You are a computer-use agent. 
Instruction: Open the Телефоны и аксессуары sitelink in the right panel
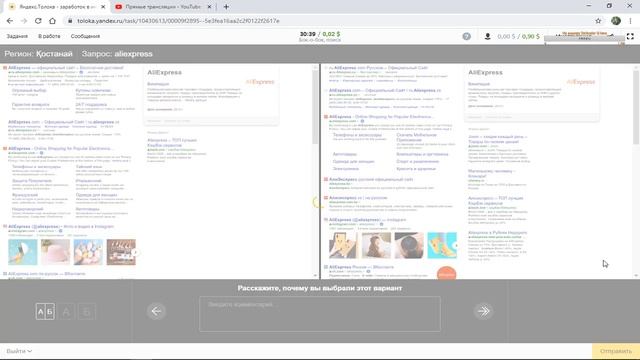click(357, 135)
